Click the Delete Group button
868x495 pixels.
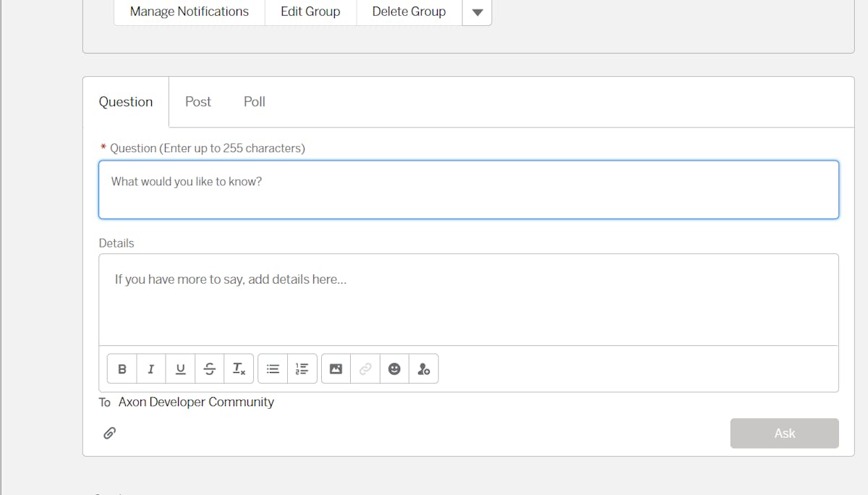tap(409, 12)
